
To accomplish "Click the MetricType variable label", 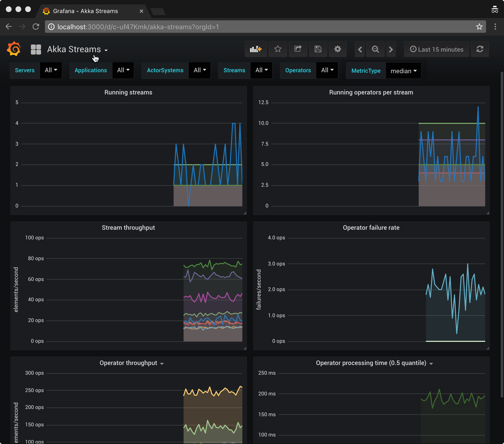I will 366,71.
